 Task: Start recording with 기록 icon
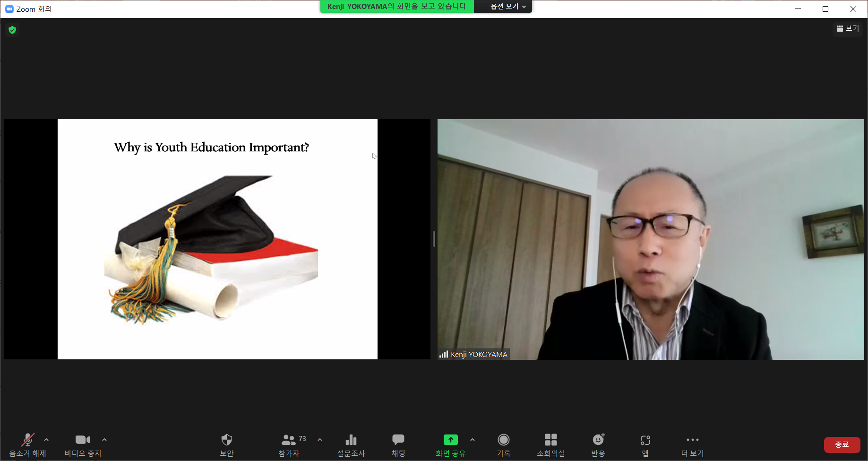click(504, 445)
